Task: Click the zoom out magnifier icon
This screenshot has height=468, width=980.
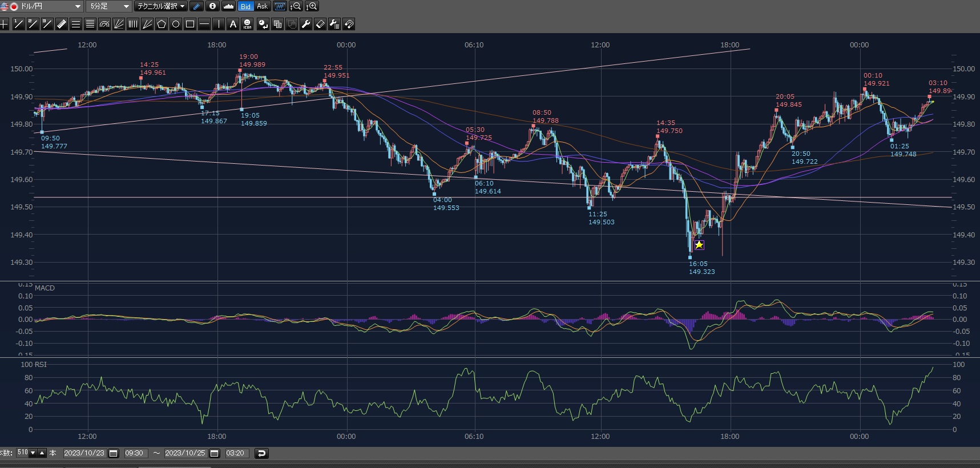Action: click(296, 6)
